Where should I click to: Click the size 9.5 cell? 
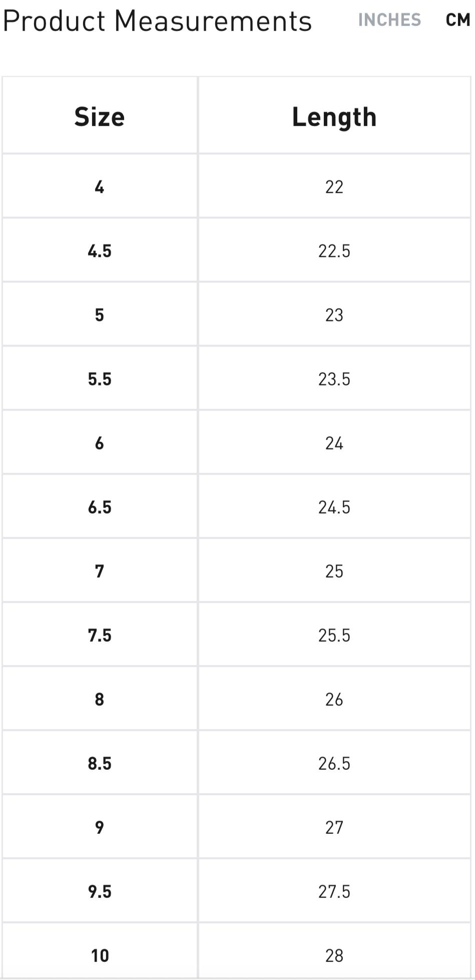click(100, 891)
